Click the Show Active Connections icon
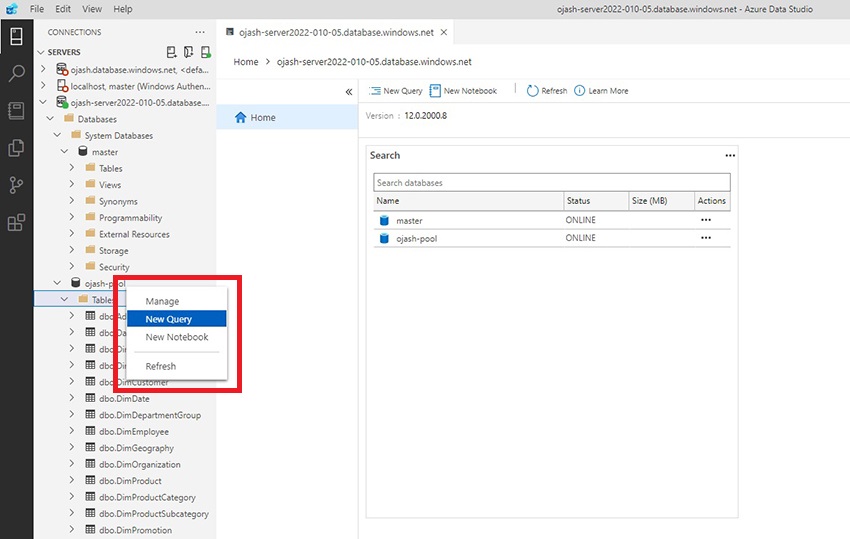This screenshot has height=539, width=850. tap(205, 52)
